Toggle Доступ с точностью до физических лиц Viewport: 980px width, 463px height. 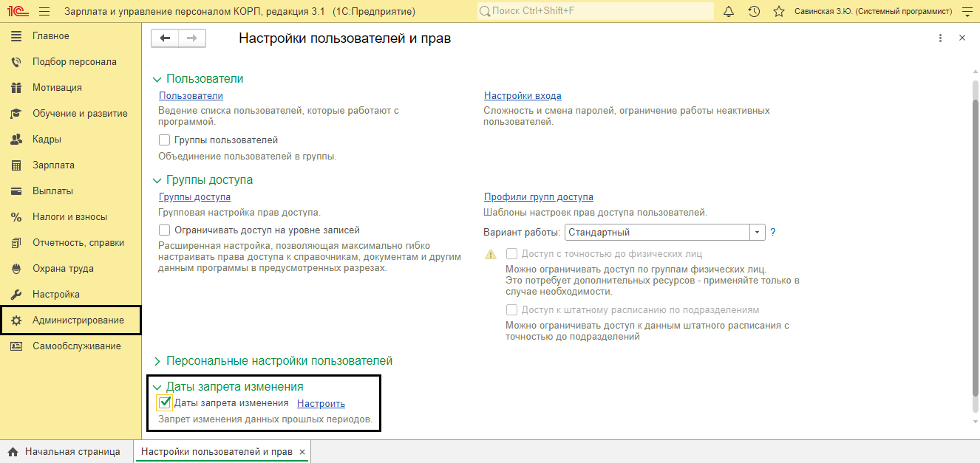pos(511,253)
